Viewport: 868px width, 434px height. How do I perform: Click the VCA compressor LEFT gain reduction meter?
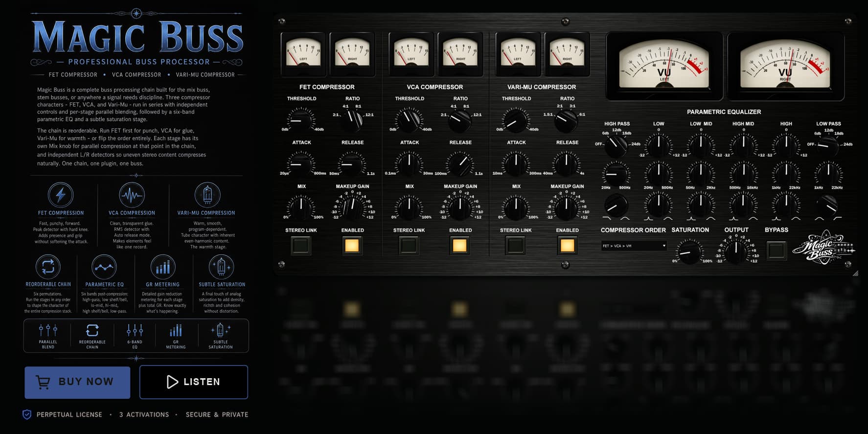[411, 54]
